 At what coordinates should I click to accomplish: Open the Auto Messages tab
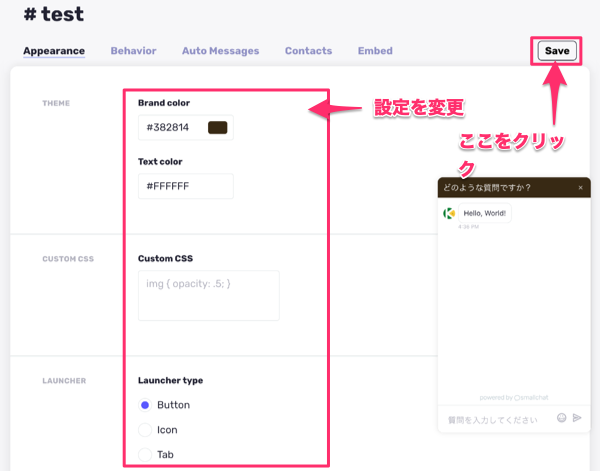[x=220, y=51]
